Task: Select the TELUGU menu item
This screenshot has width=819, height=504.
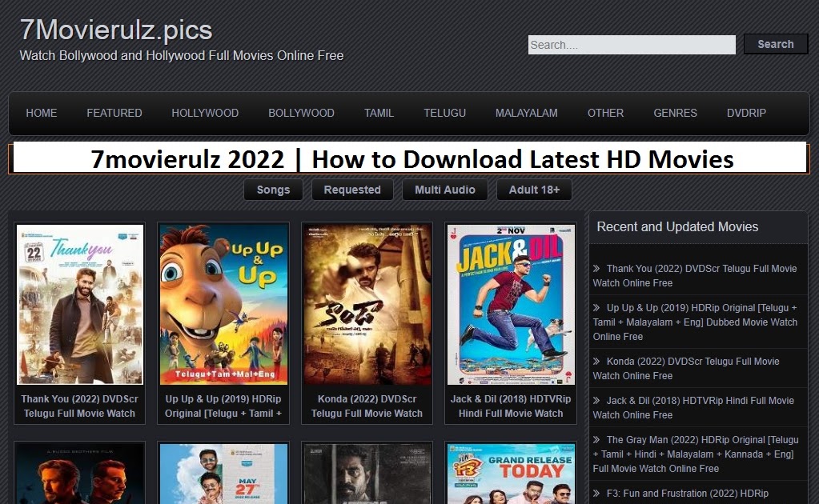Action: point(444,114)
